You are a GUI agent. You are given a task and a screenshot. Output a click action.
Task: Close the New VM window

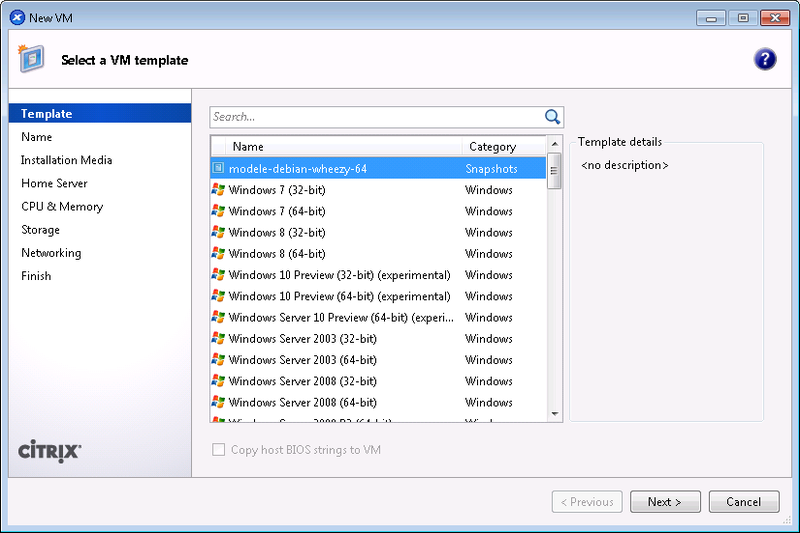(x=775, y=18)
